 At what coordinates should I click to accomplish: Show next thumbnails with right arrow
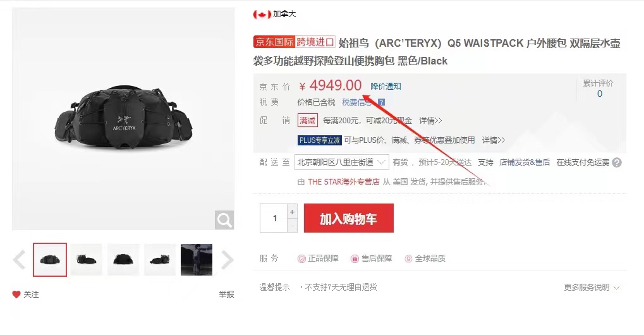click(x=227, y=259)
